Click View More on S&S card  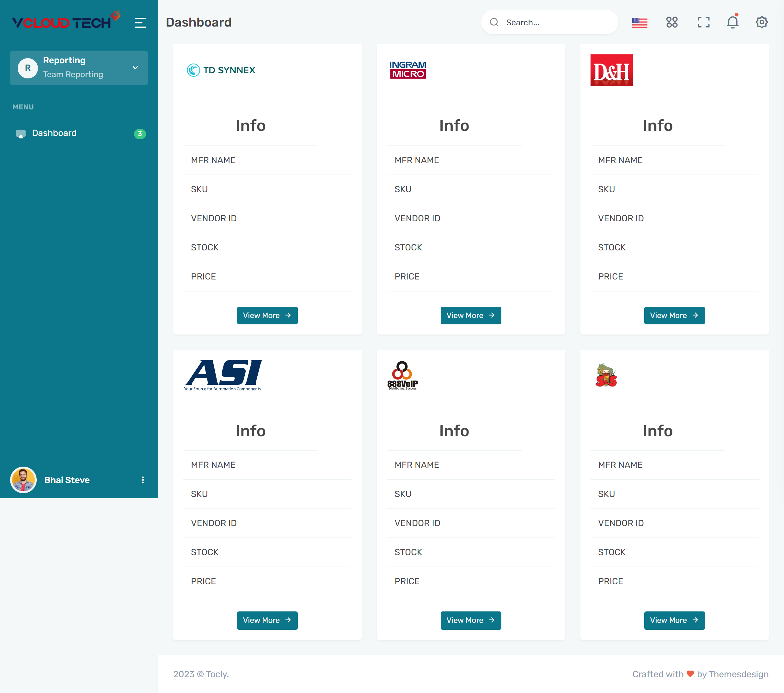point(674,620)
